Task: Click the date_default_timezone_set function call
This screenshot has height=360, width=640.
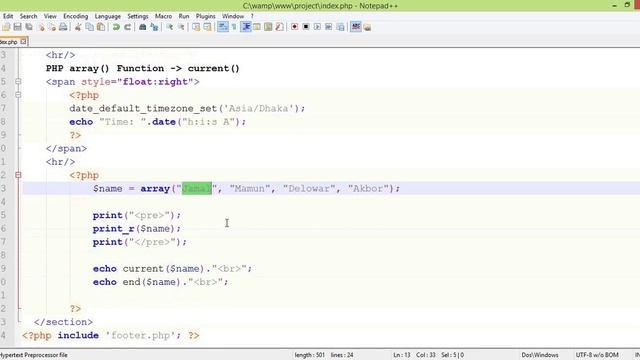Action: pos(187,109)
